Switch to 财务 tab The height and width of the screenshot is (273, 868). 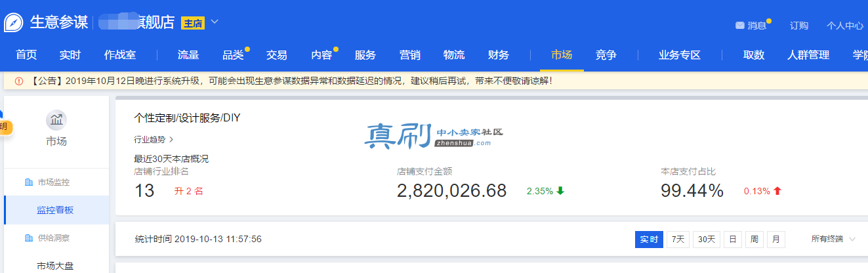(499, 55)
